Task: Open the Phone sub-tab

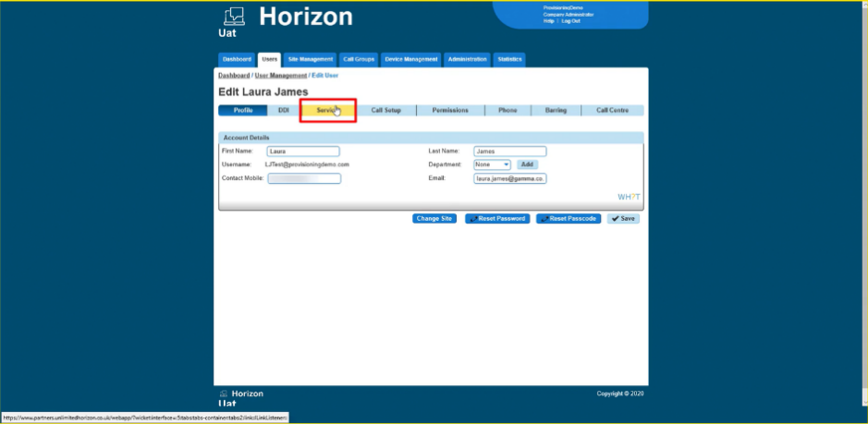Action: click(x=507, y=110)
